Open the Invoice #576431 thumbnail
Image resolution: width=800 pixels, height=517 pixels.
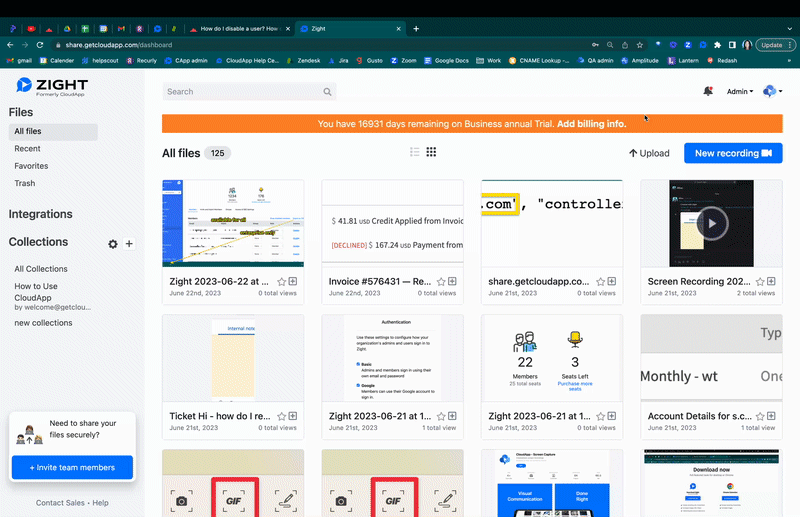[x=392, y=223]
